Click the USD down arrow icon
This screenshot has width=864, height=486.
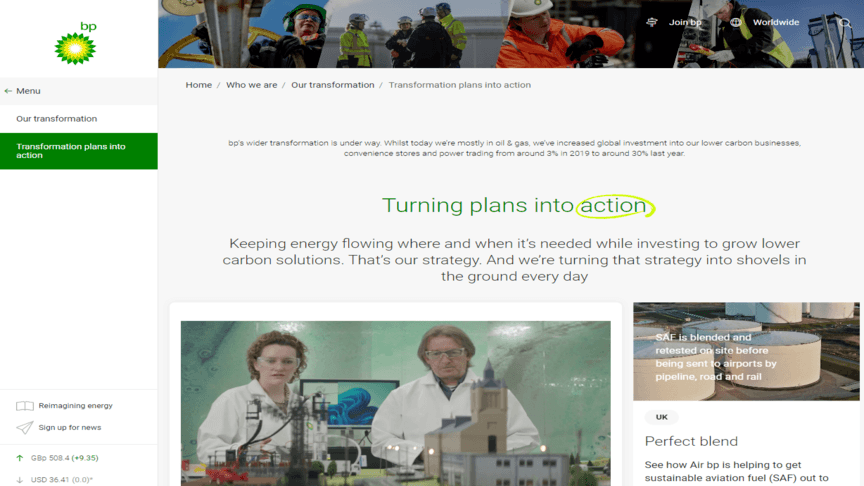(20, 480)
